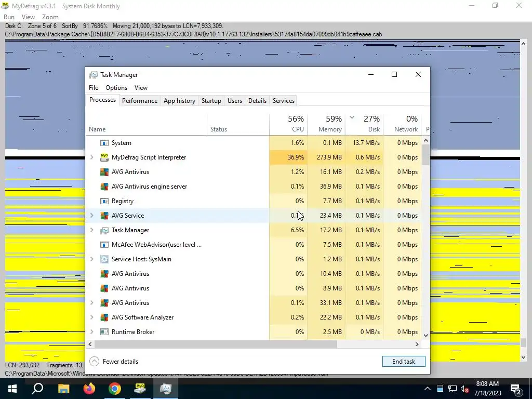Screen dimensions: 532x399
Task: Show hidden system tray icons
Action: [x=428, y=389]
